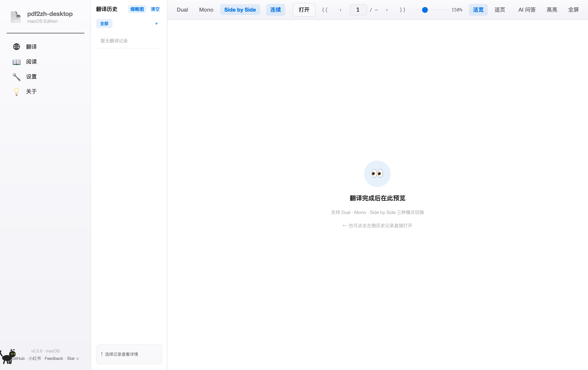
Task: Click the 翻译完成后在此预览 heading
Action: coord(377,198)
